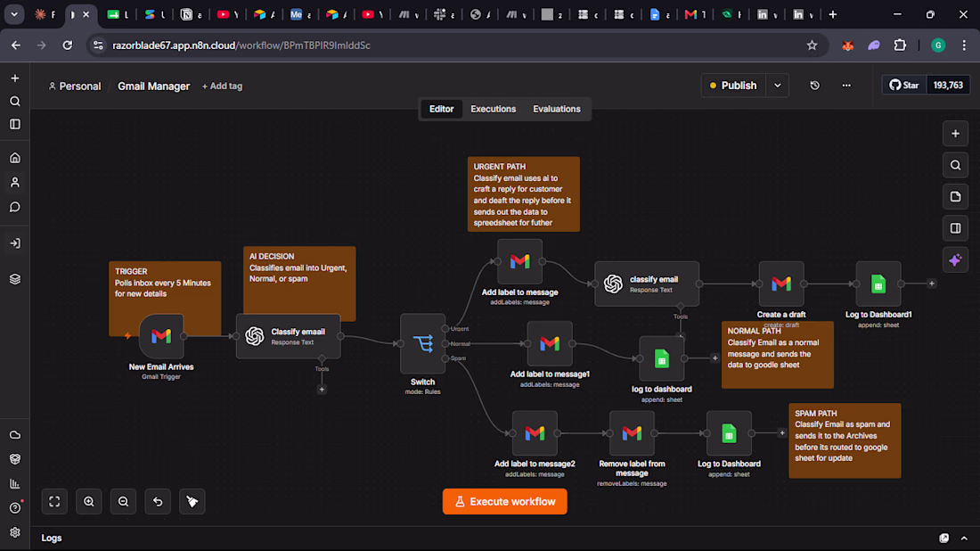Select the Add label to message1 Gmail node
The width and height of the screenshot is (980, 551).
point(550,343)
